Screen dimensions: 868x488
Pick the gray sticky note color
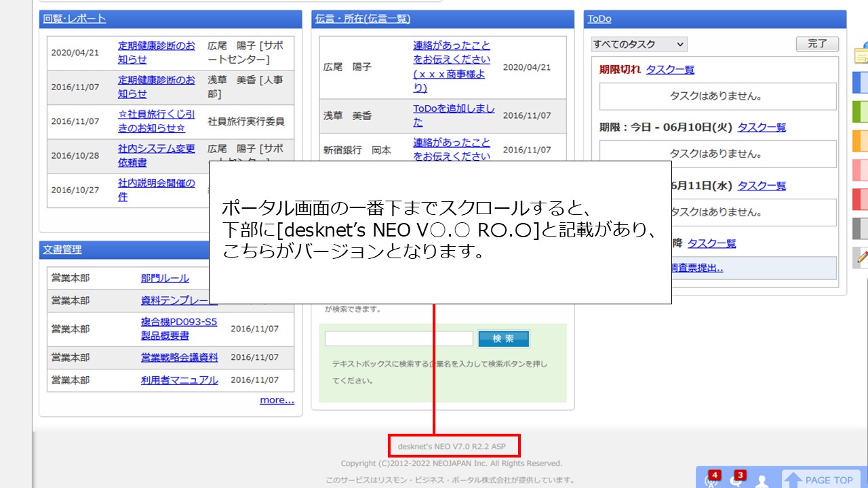pyautogui.click(x=860, y=228)
